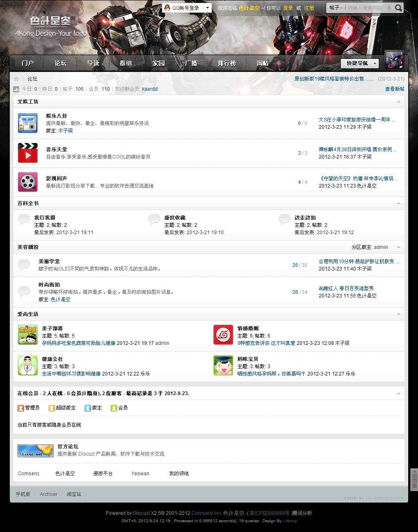Open the 原创新版19楼风格 announcement link
Viewport: 418px width, 532px height.
point(334,79)
